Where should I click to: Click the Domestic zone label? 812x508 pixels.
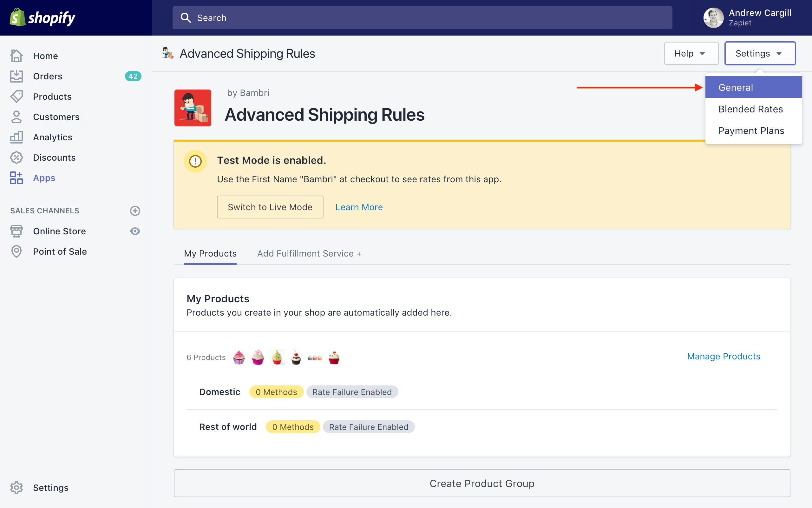[x=220, y=392]
